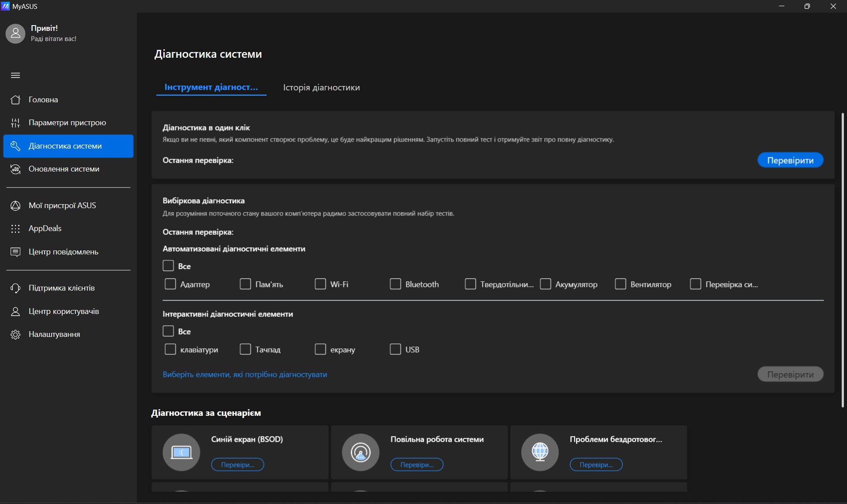Open Центр повідомлень message icon

(15, 252)
